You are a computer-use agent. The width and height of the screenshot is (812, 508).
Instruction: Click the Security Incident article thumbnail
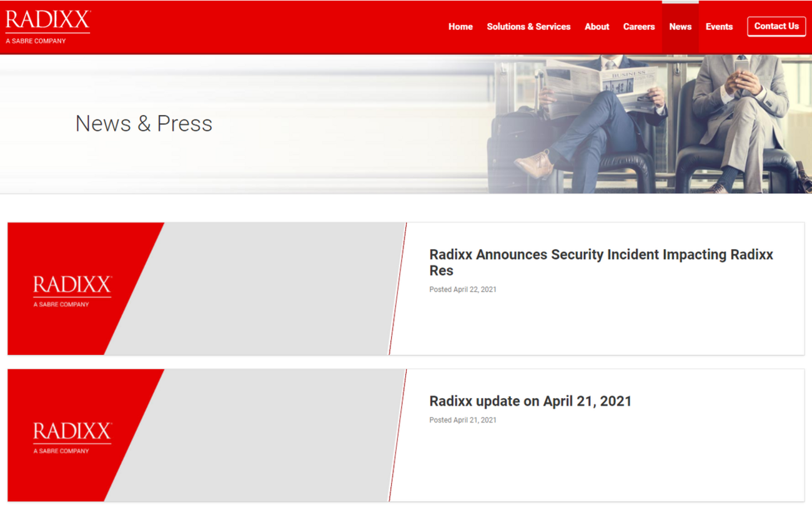pos(207,289)
